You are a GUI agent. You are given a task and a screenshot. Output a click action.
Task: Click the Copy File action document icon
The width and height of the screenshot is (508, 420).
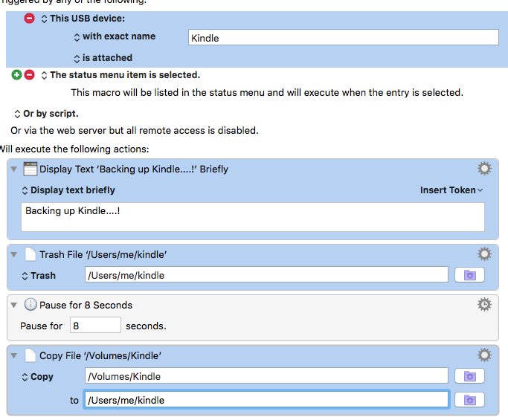(x=30, y=355)
